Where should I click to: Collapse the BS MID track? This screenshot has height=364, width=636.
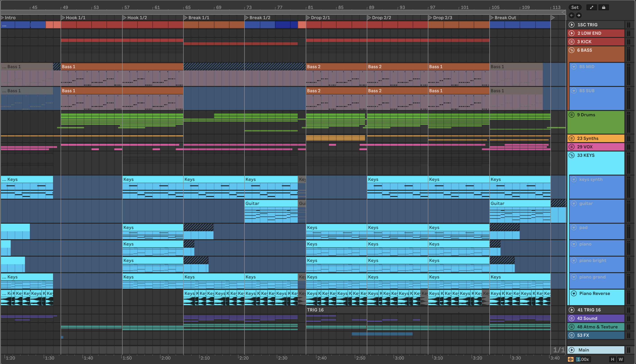click(574, 67)
